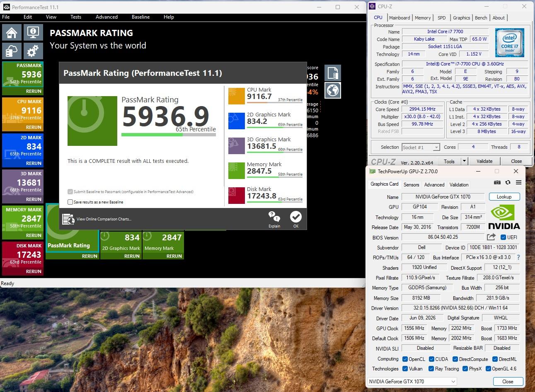This screenshot has width=535, height=392.
Task: Open the GPU-Z hamburger menu
Action: click(518, 182)
